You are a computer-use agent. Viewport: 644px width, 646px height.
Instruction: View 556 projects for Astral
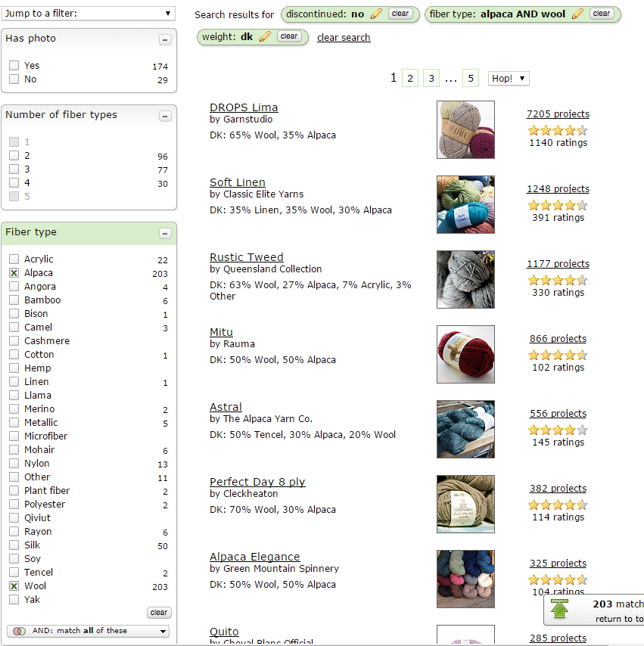(558, 414)
